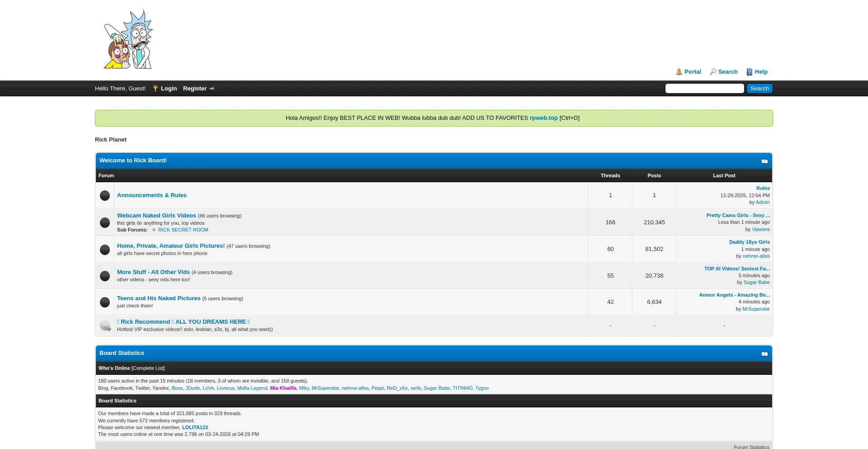Click the More Stuff forum status icon
The width and height of the screenshot is (868, 449).
[105, 276]
